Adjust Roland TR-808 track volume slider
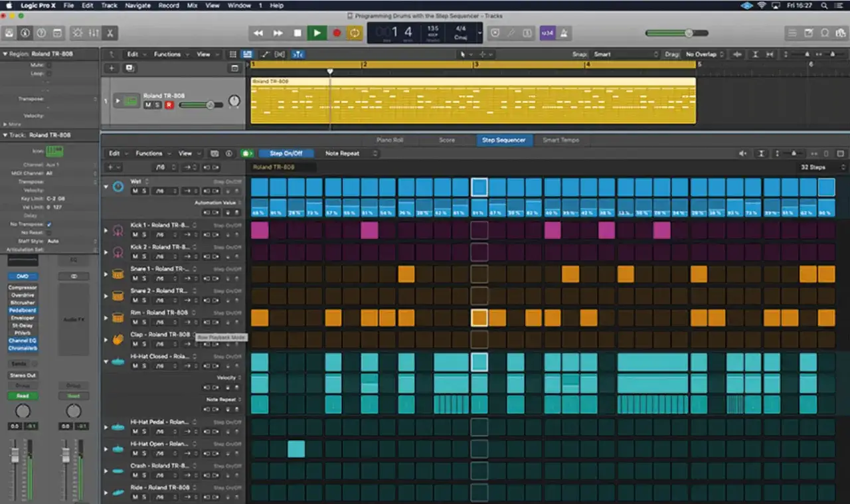Screen dimensions: 850x504 tap(201, 105)
